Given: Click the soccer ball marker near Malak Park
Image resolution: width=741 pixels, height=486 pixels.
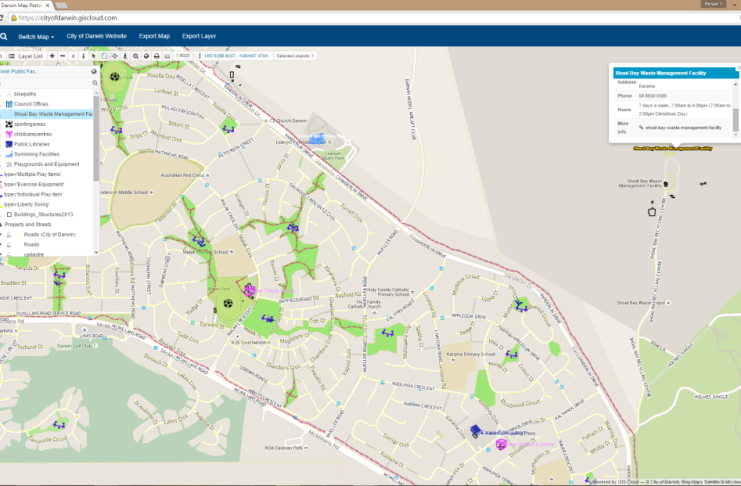Looking at the screenshot, I should coord(228,303).
